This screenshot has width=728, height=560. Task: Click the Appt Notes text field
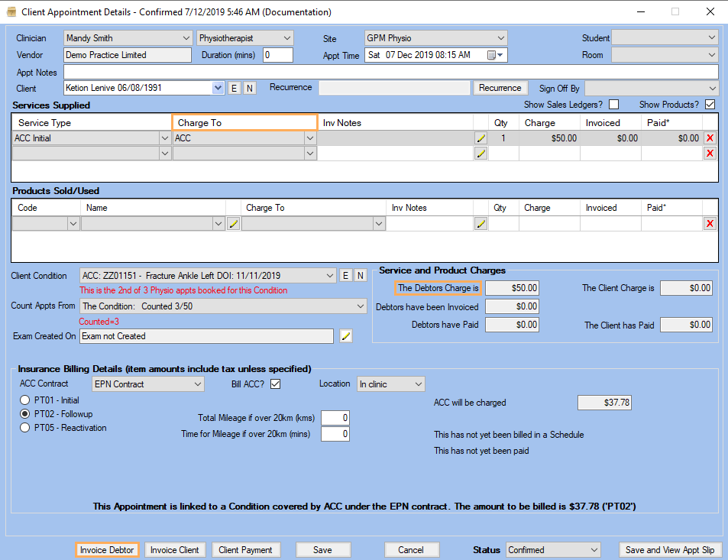(391, 72)
